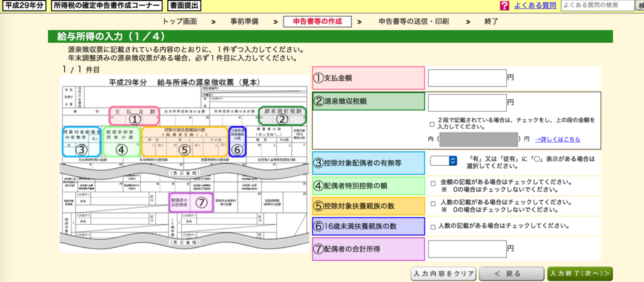This screenshot has height=282, width=644.
Task: Click the 給与所得の入力（1／4） heading
Action: click(111, 36)
